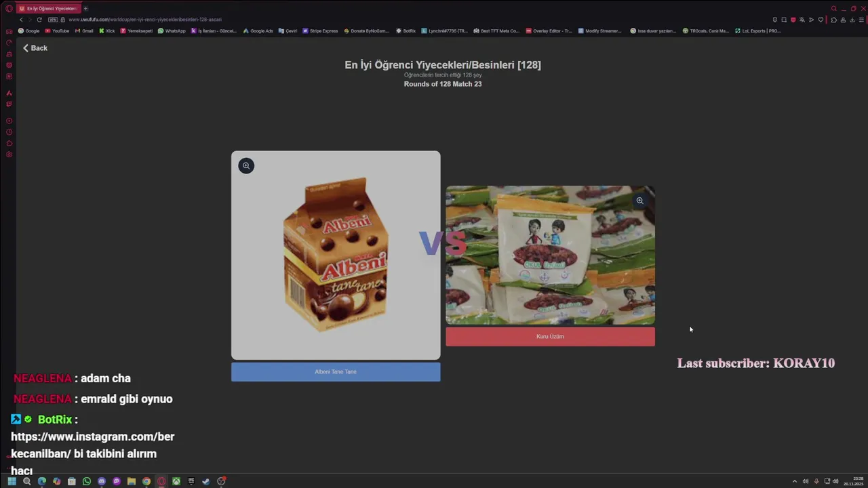
Task: Open File Explorer from the taskbar
Action: coord(132,481)
